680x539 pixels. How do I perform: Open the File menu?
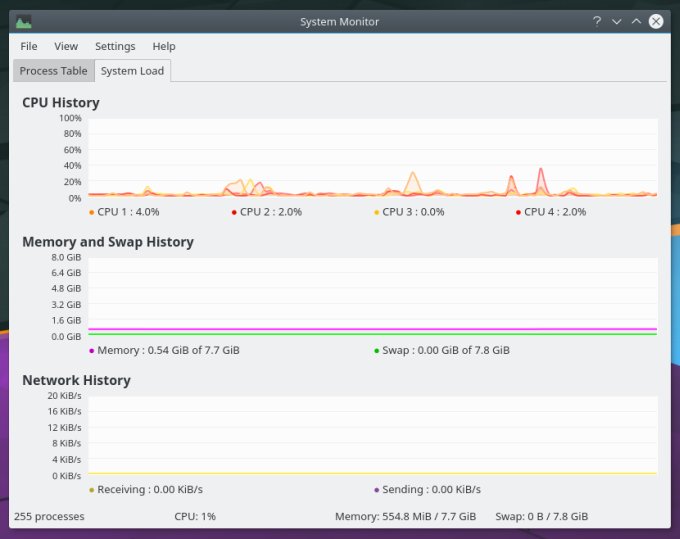coord(29,46)
